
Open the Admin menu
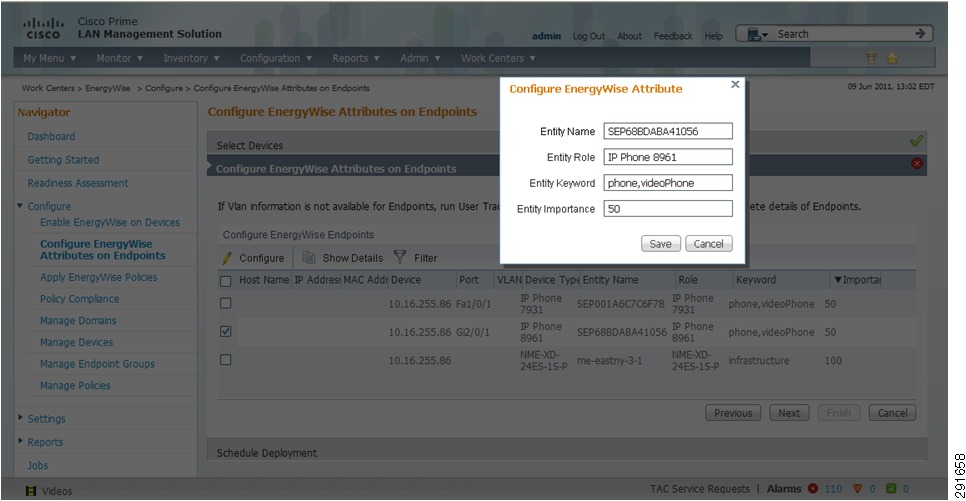point(420,58)
